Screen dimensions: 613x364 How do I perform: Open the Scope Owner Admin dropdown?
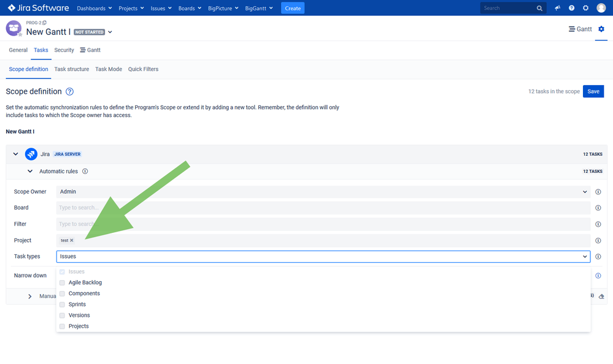(323, 192)
